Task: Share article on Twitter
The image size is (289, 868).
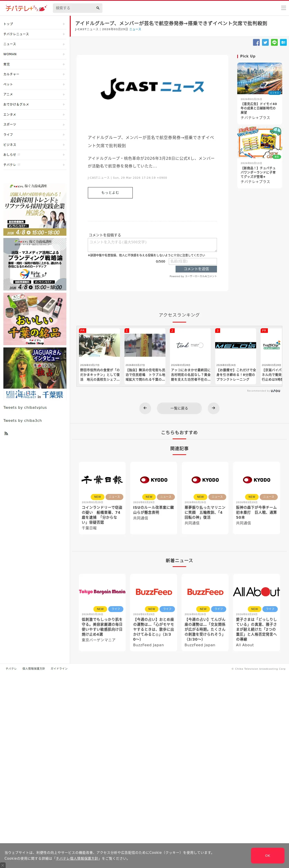Action: (x=265, y=42)
